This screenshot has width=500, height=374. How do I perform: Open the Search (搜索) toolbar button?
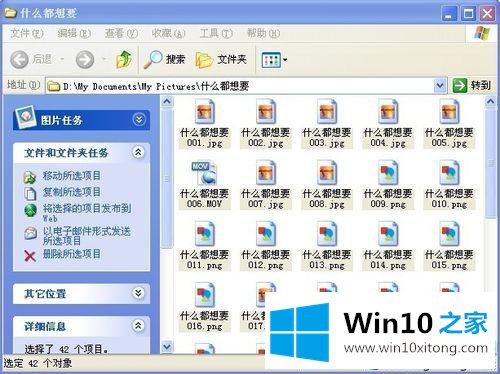pyautogui.click(x=165, y=60)
